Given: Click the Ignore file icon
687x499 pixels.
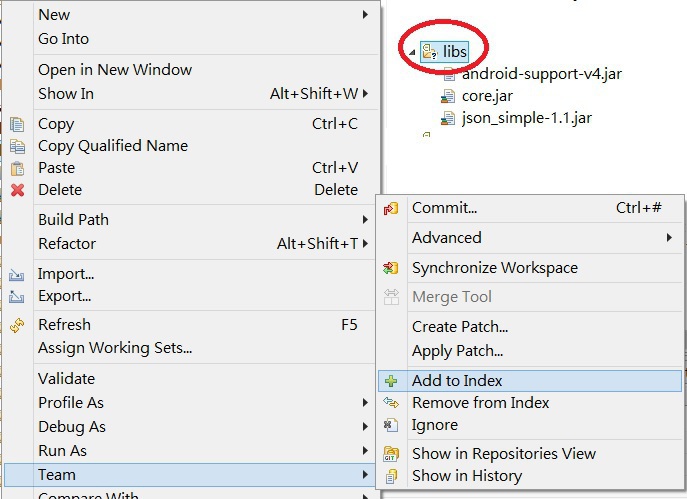Looking at the screenshot, I should [391, 425].
